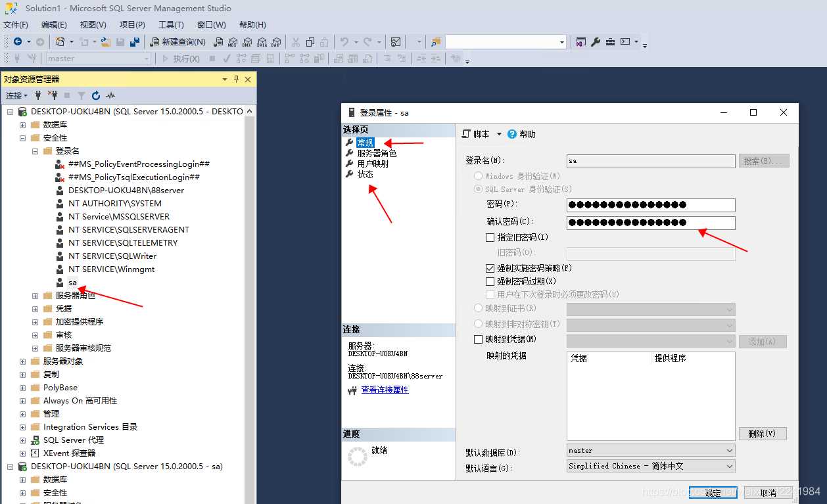Click the DAX query toolbar icon
The image size is (827, 504).
276,41
